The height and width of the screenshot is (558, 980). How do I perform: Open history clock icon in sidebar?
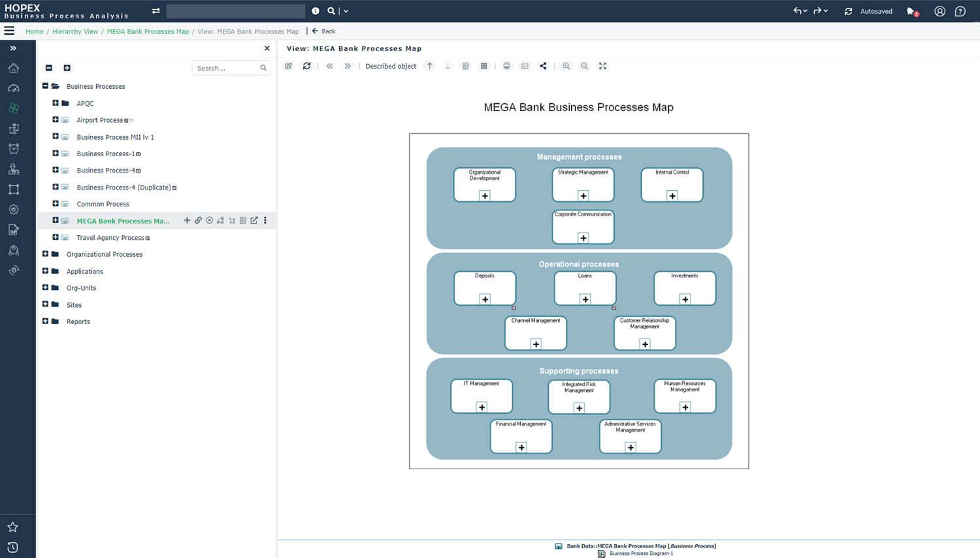click(13, 548)
